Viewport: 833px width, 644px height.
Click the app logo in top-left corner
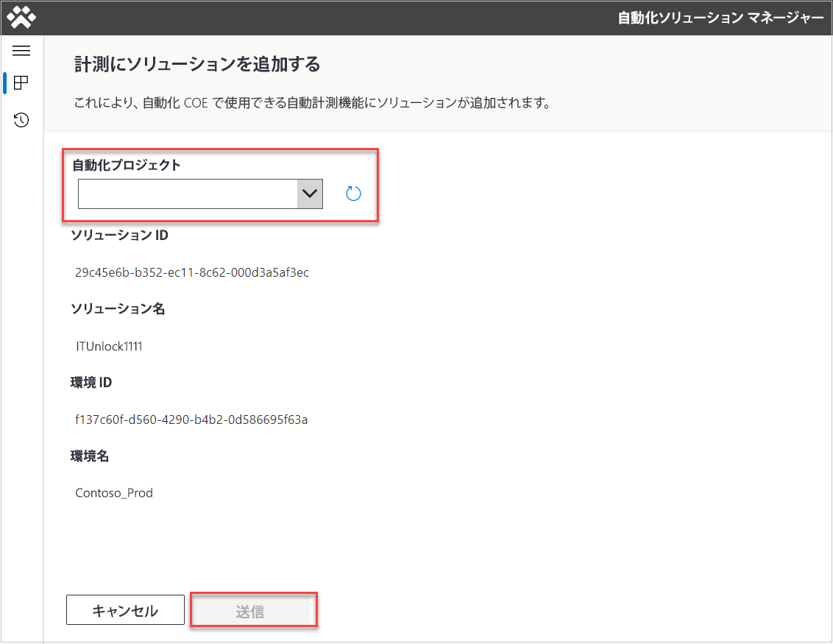click(21, 18)
